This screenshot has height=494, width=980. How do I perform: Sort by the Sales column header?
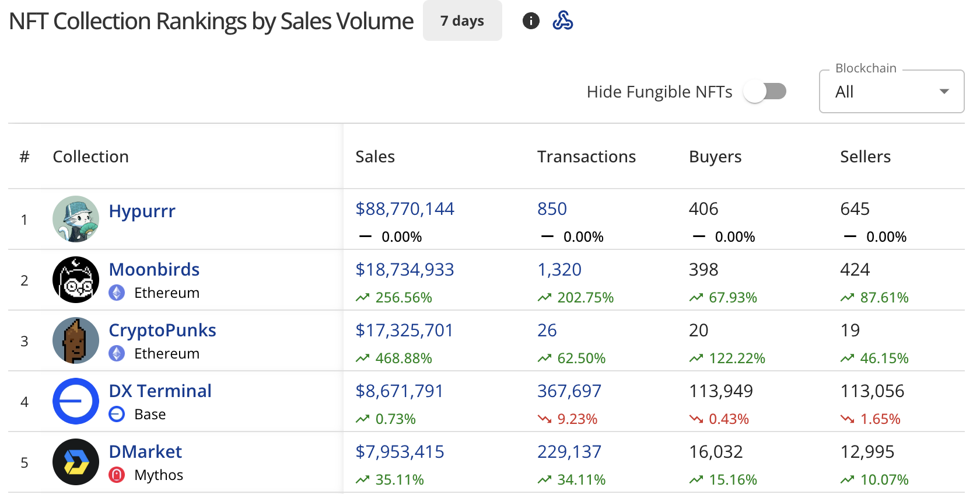pos(375,156)
